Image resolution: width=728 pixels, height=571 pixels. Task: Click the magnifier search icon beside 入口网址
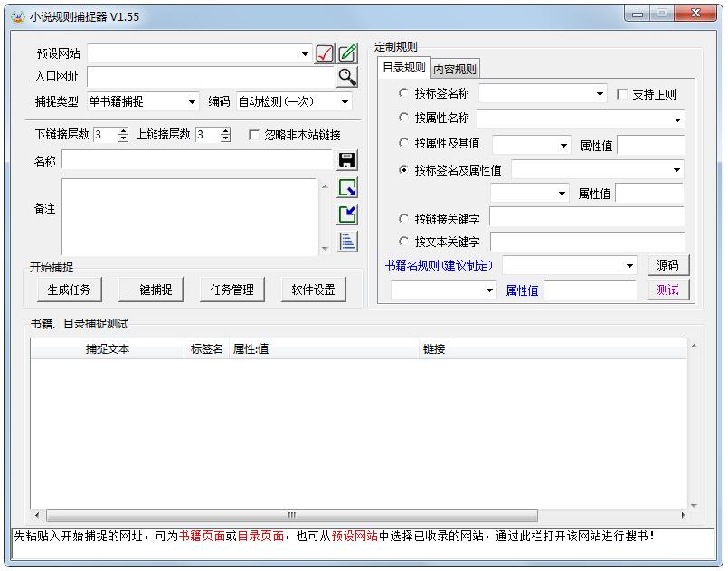coord(347,77)
